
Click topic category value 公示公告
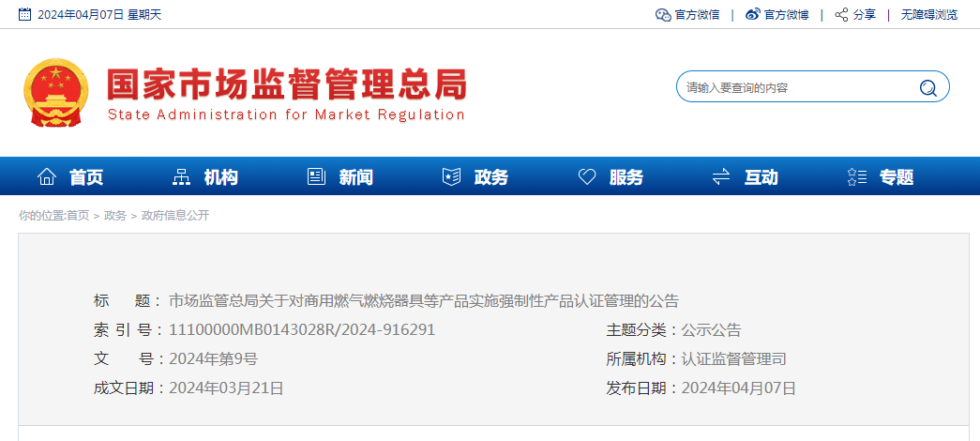711,330
